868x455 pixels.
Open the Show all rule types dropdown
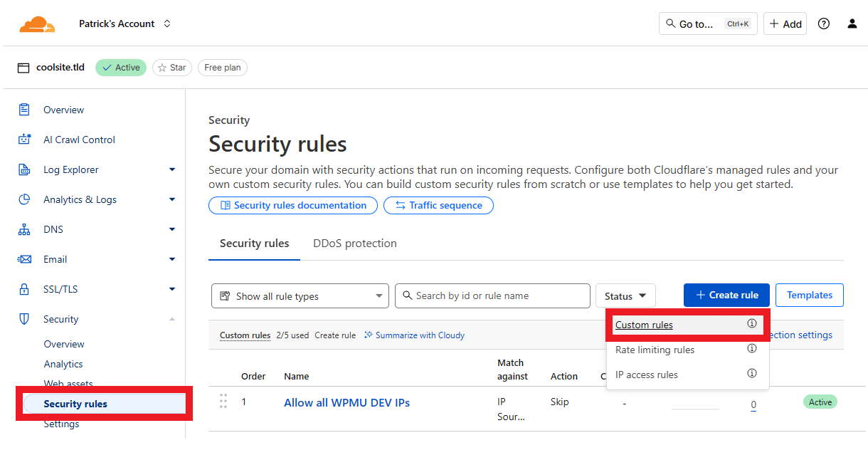click(x=300, y=296)
